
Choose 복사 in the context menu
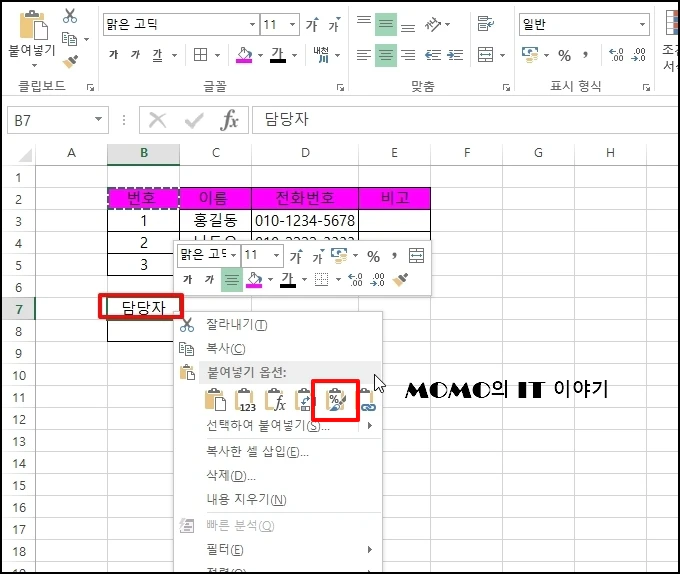(x=278, y=349)
